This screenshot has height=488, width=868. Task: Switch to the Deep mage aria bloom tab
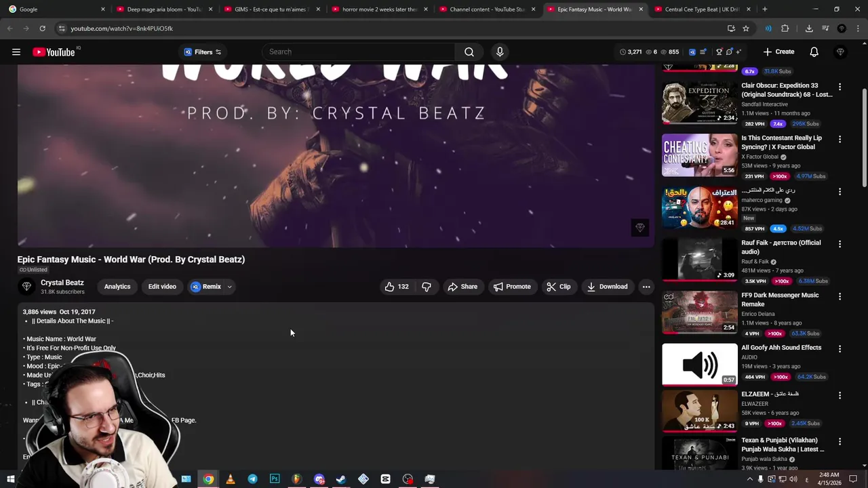coord(165,9)
